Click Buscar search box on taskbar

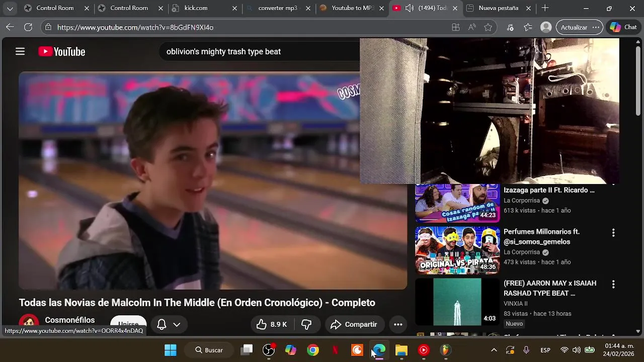[209, 350]
